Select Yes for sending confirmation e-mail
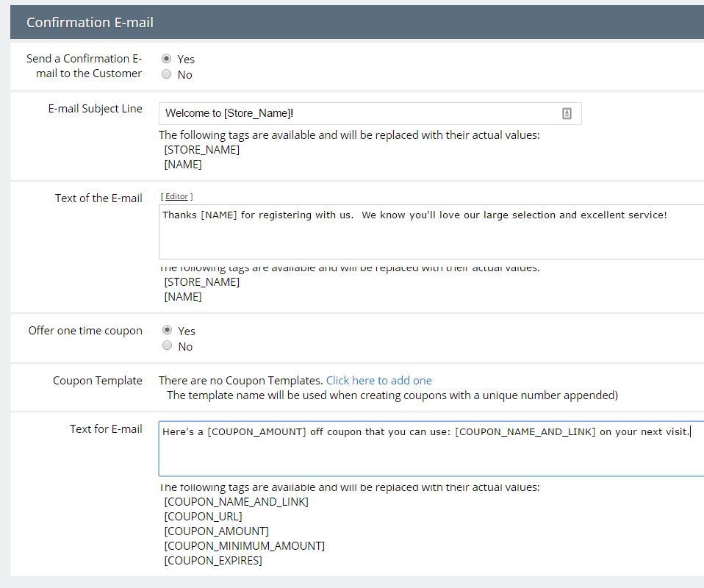704x588 pixels. click(x=167, y=59)
